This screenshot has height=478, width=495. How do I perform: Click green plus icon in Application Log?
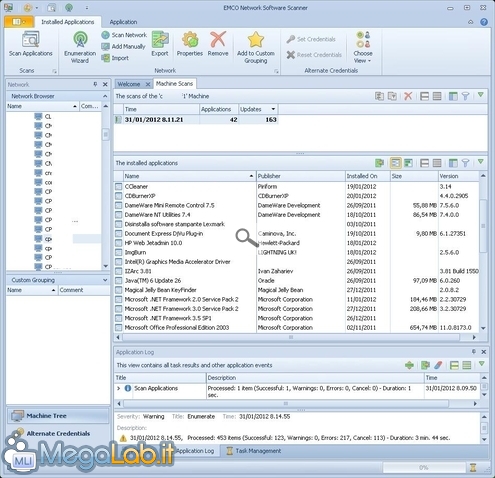(409, 365)
